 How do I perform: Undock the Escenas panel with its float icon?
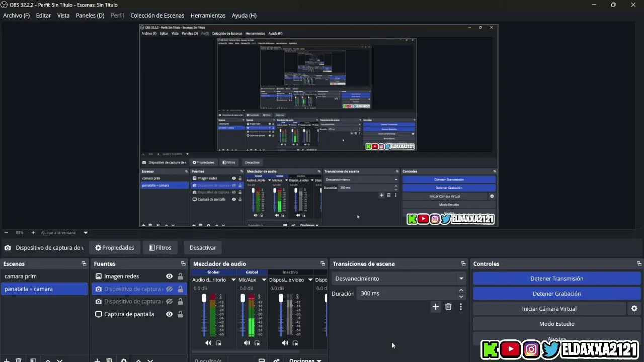pos(84,264)
